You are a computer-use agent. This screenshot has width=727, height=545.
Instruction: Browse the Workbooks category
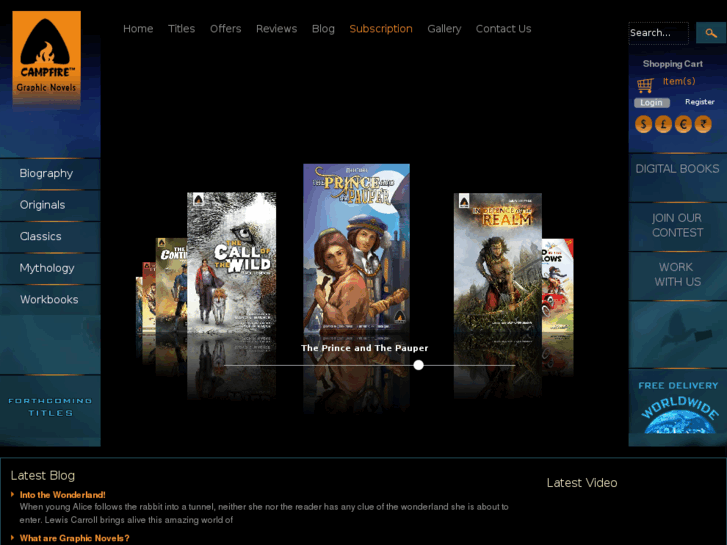click(x=50, y=300)
